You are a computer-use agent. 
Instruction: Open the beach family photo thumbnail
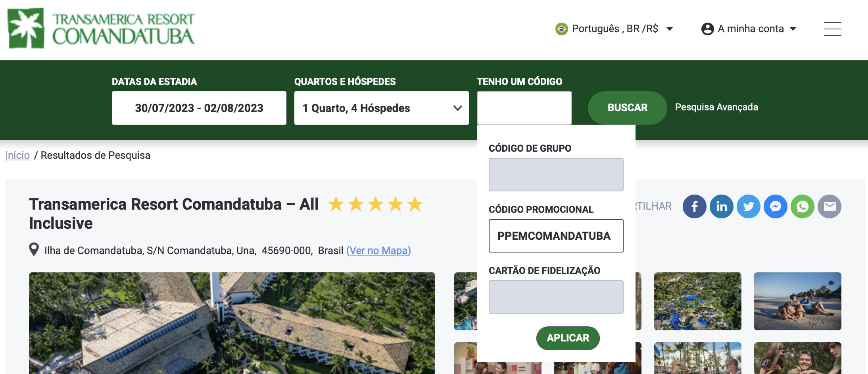pyautogui.click(x=797, y=301)
